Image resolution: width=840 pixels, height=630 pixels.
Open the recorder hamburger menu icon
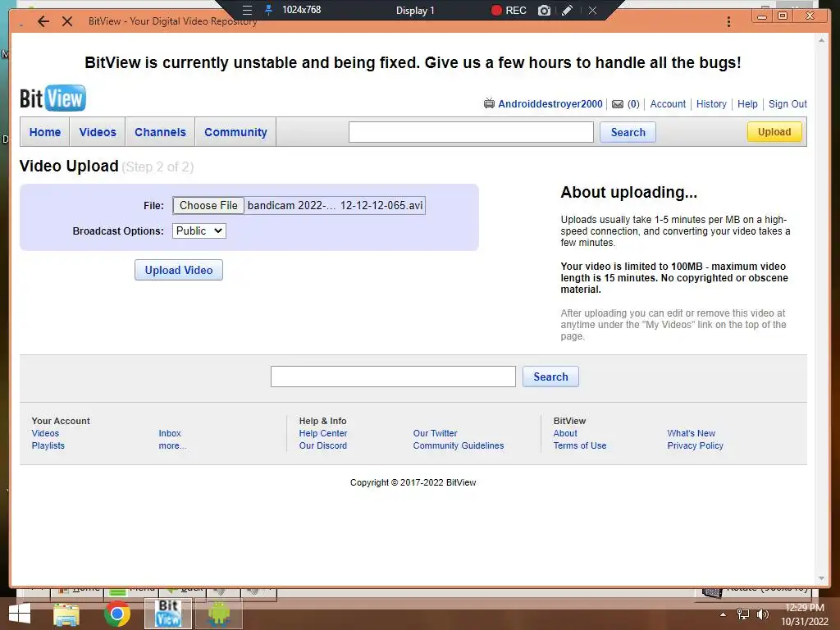[x=247, y=10]
